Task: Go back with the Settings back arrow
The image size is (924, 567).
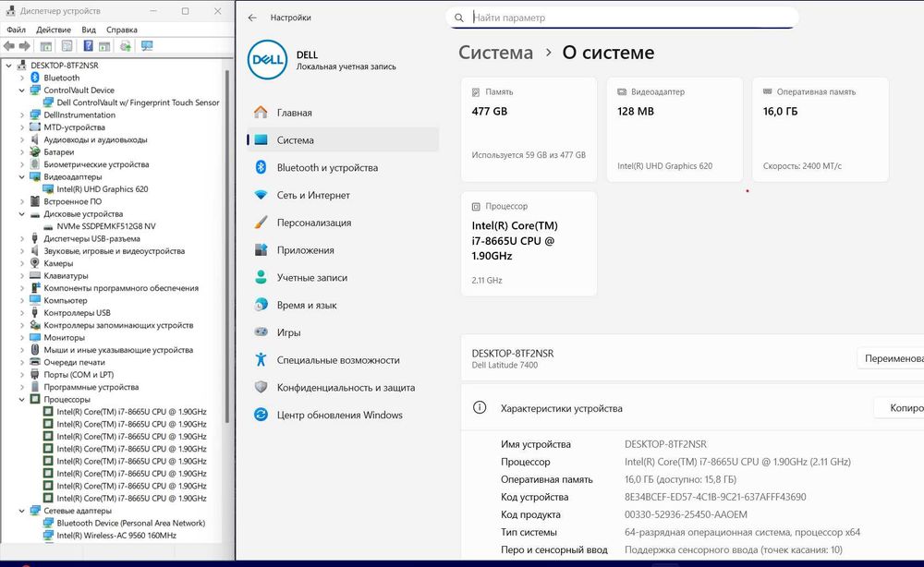Action: (252, 18)
